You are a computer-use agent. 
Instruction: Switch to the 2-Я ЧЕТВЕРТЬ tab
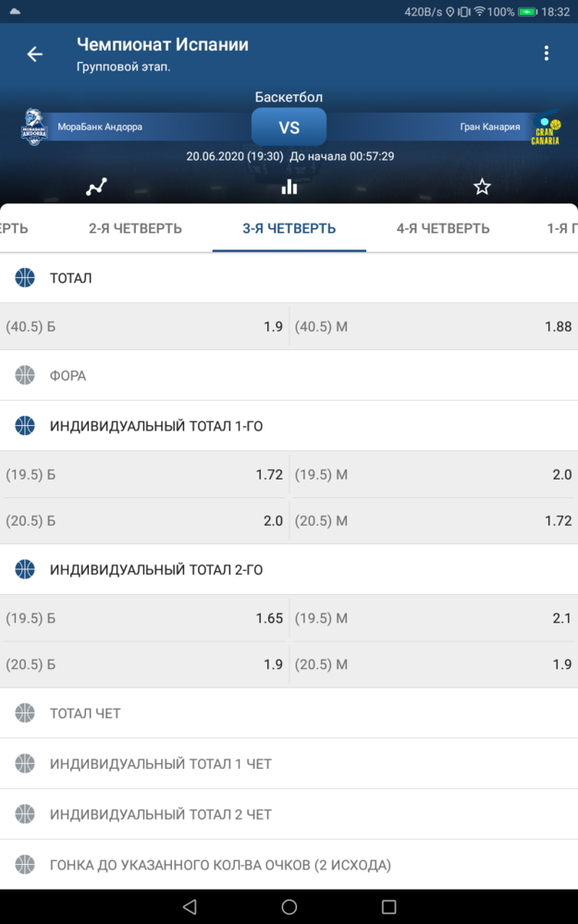click(135, 228)
